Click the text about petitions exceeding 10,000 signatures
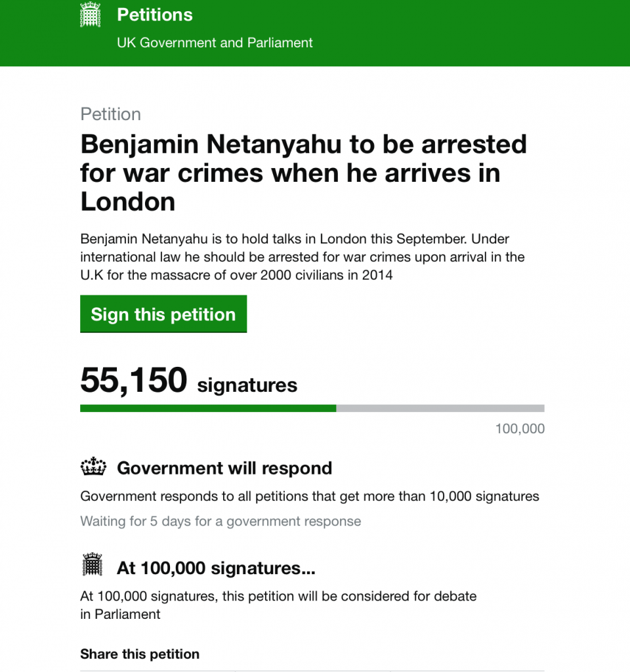 pyautogui.click(x=310, y=496)
